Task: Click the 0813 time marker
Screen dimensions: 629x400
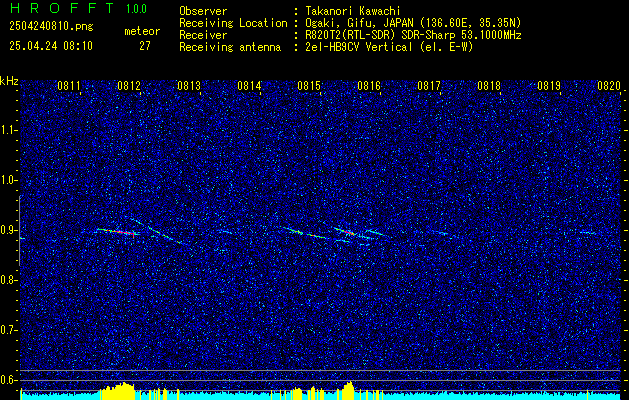Action: [x=189, y=86]
